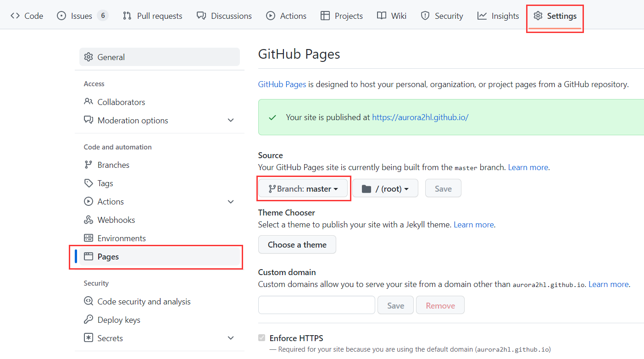Click the Branches icon in sidebar
Screen dimensions: 644x359
pyautogui.click(x=89, y=165)
